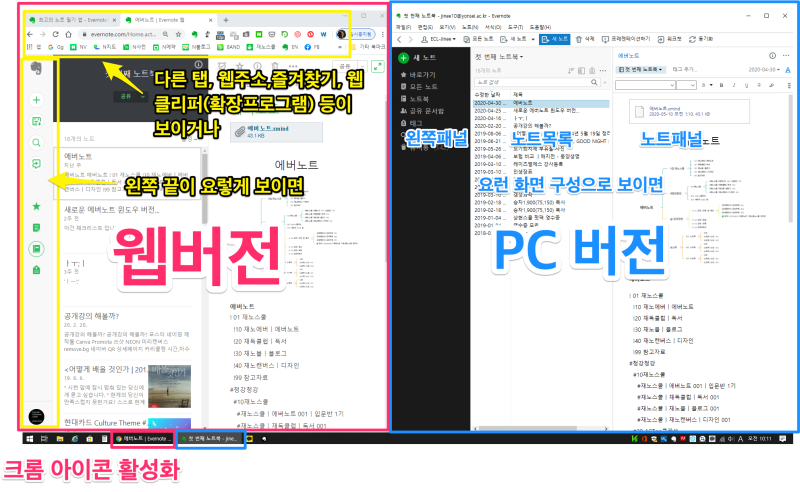Click the BAND bookmark in Chrome
This screenshot has height=492, width=800.
[x=229, y=47]
